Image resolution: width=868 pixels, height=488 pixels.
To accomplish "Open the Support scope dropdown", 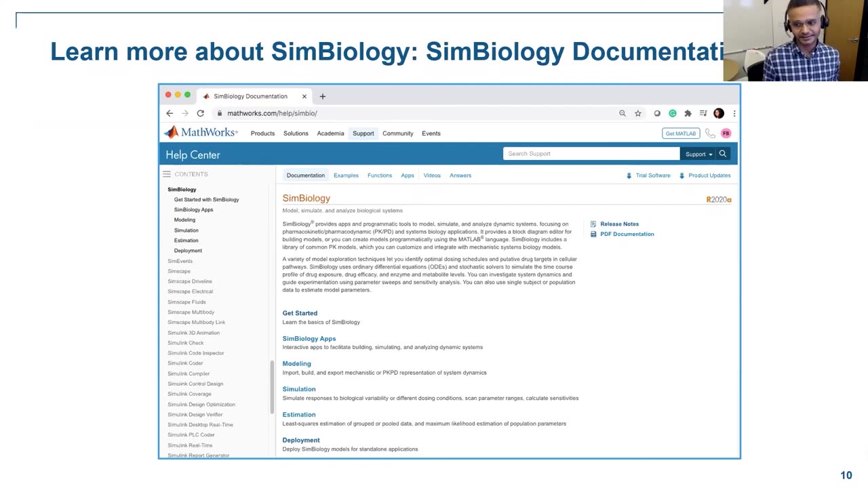I will pyautogui.click(x=698, y=154).
